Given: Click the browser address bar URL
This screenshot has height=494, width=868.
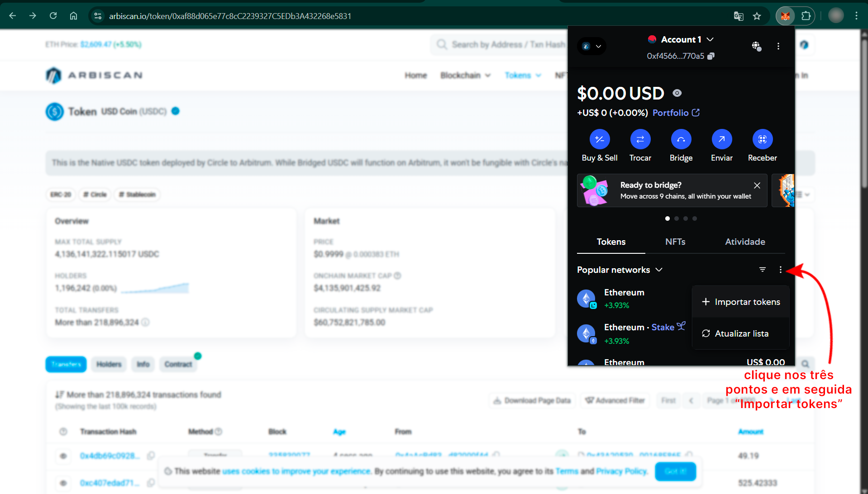Looking at the screenshot, I should [x=230, y=16].
